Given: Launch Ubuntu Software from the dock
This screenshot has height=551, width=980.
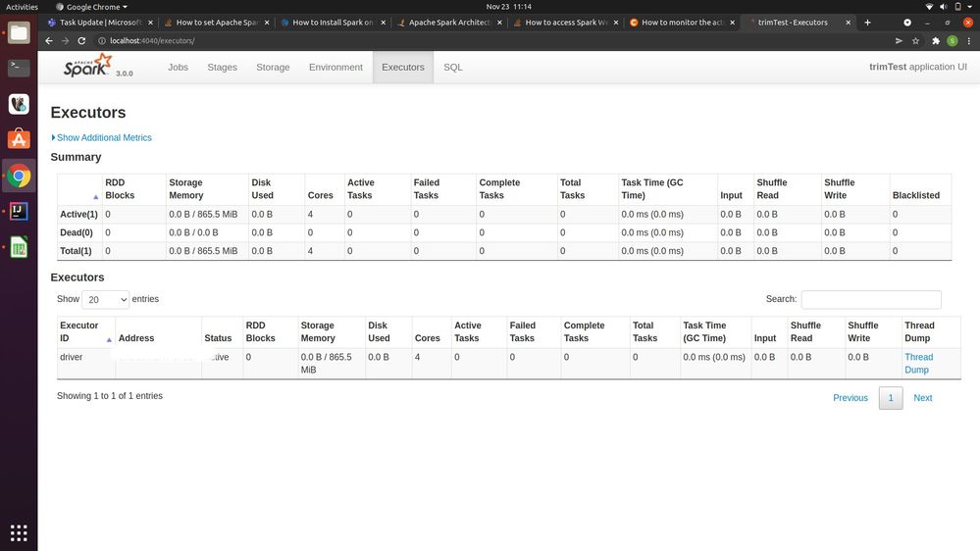Looking at the screenshot, I should pyautogui.click(x=19, y=139).
